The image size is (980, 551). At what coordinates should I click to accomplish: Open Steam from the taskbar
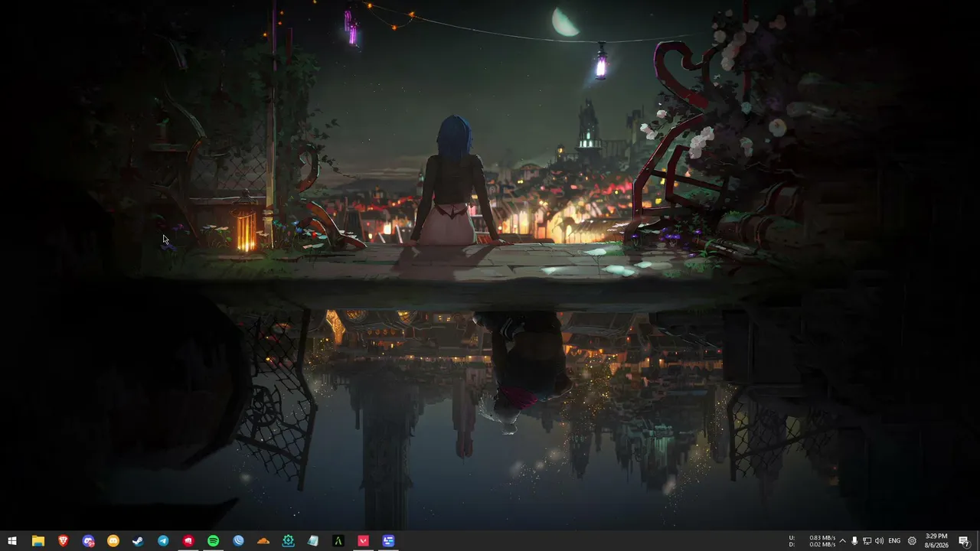pos(138,541)
